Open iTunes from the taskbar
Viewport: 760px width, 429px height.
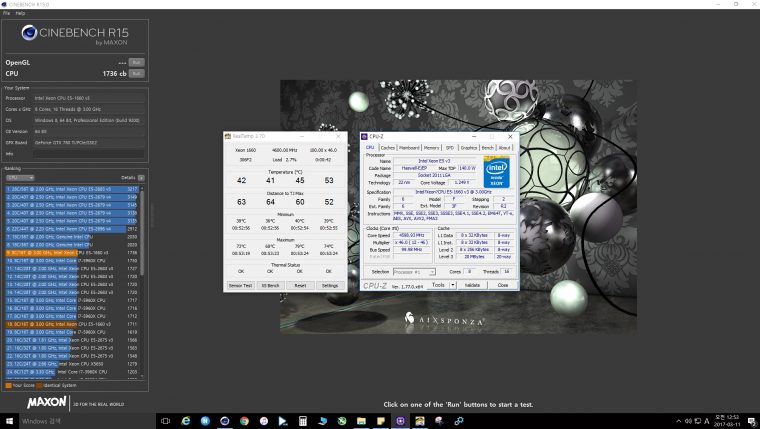coord(264,421)
